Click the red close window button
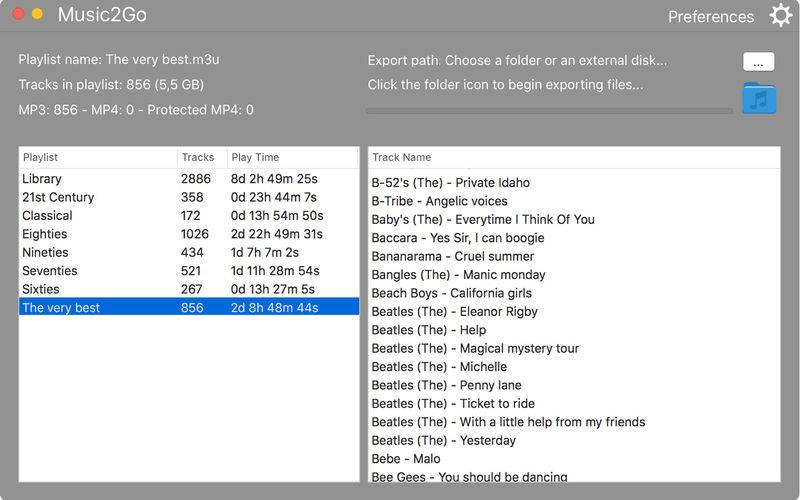Image resolution: width=800 pixels, height=500 pixels. pos(18,14)
